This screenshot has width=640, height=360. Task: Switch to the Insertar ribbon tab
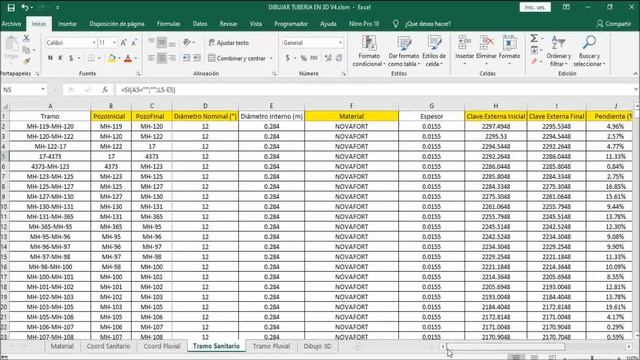[67, 24]
